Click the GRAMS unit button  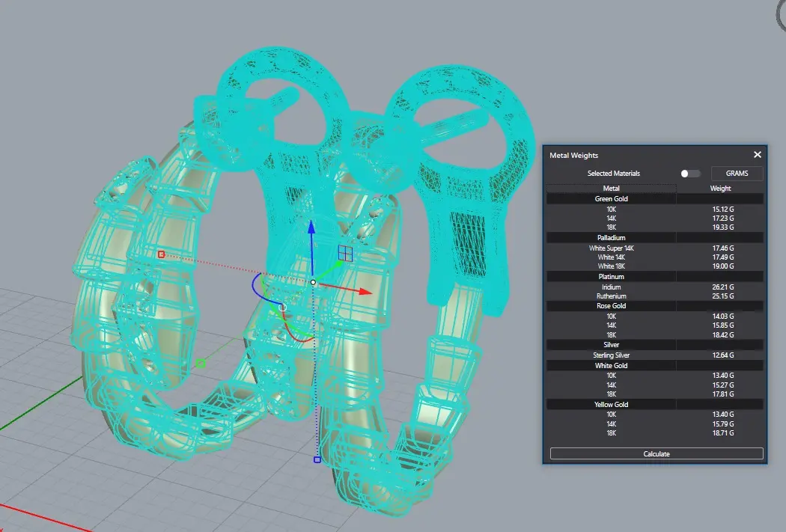[x=737, y=174]
